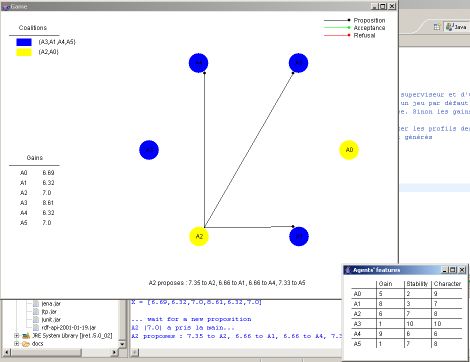Expand the docs folder node
This screenshot has width=470, height=362.
(16, 343)
